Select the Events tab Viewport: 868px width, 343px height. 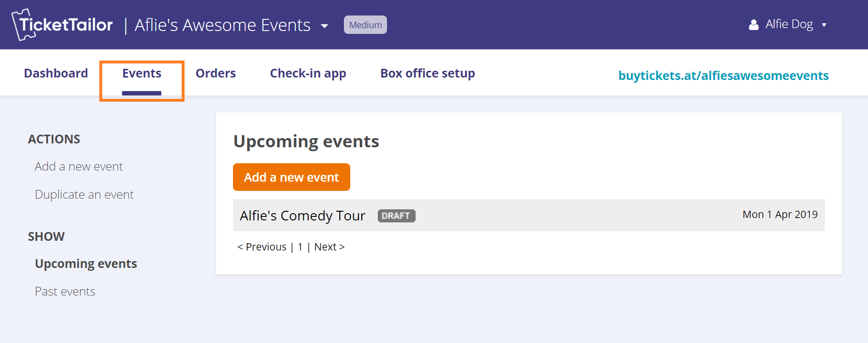pyautogui.click(x=141, y=73)
